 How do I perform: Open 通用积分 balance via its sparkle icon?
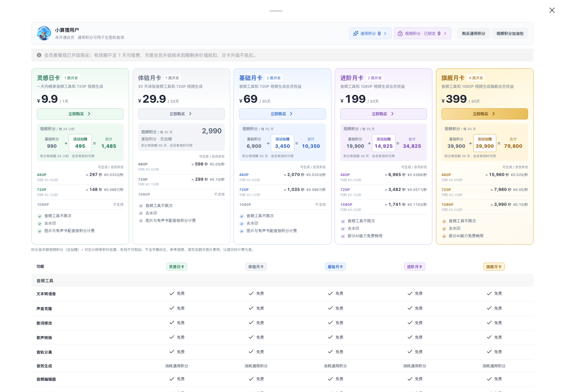pyautogui.click(x=356, y=34)
